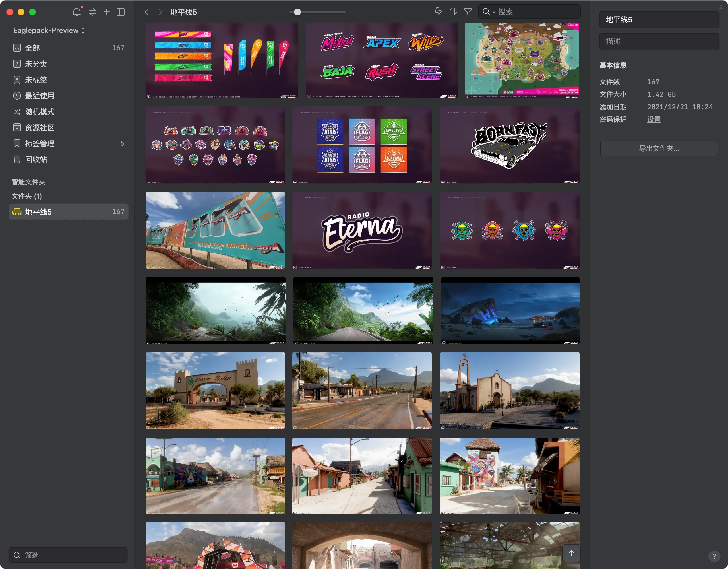728x569 pixels.
Task: Edit the 地平线5 folder name field
Action: [659, 20]
